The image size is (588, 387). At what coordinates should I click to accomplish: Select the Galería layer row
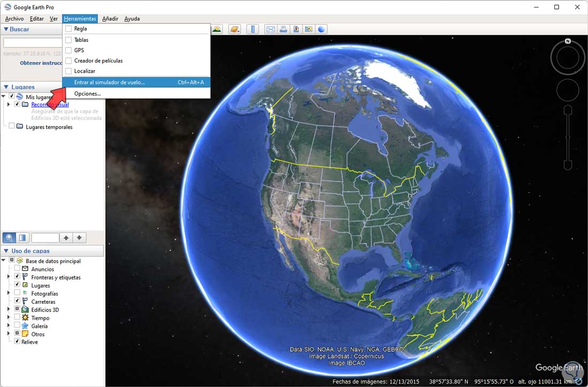click(40, 326)
